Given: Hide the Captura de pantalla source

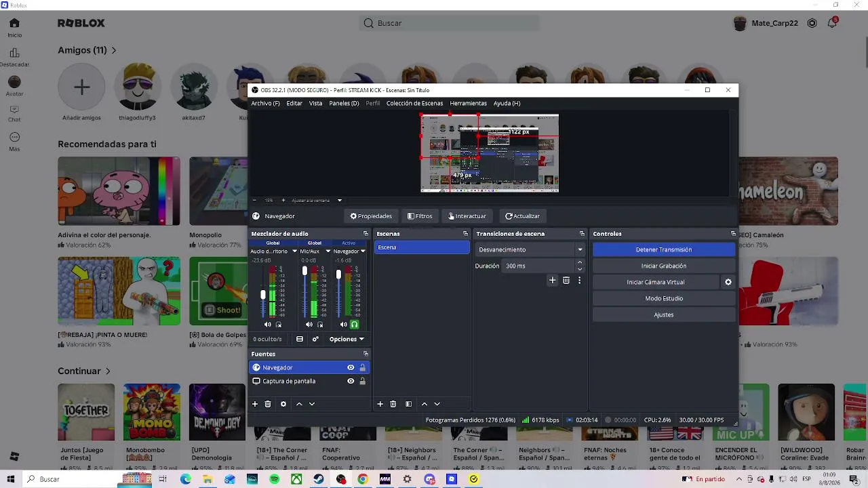Looking at the screenshot, I should click(351, 381).
